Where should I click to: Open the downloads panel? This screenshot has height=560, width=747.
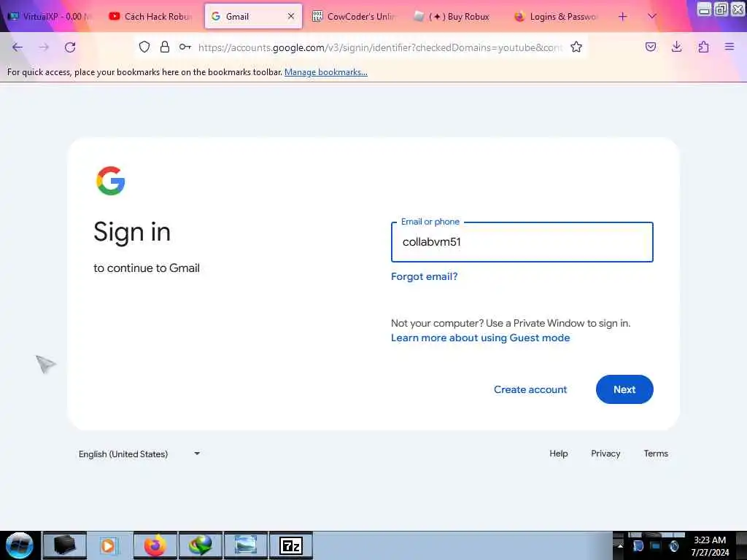676,47
